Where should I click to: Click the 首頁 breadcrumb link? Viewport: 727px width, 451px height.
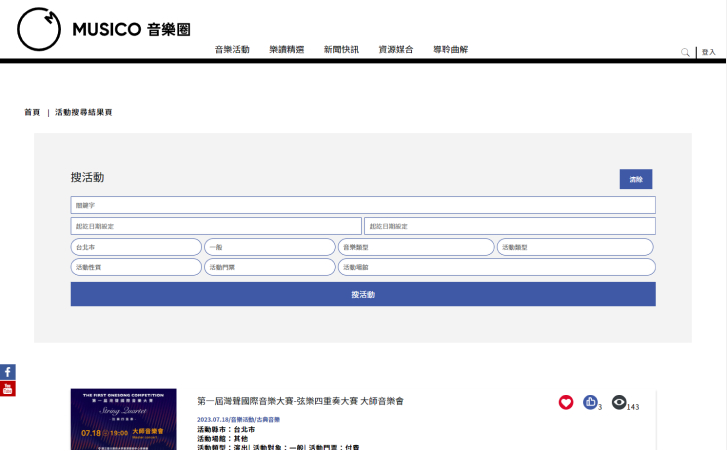pos(33,113)
